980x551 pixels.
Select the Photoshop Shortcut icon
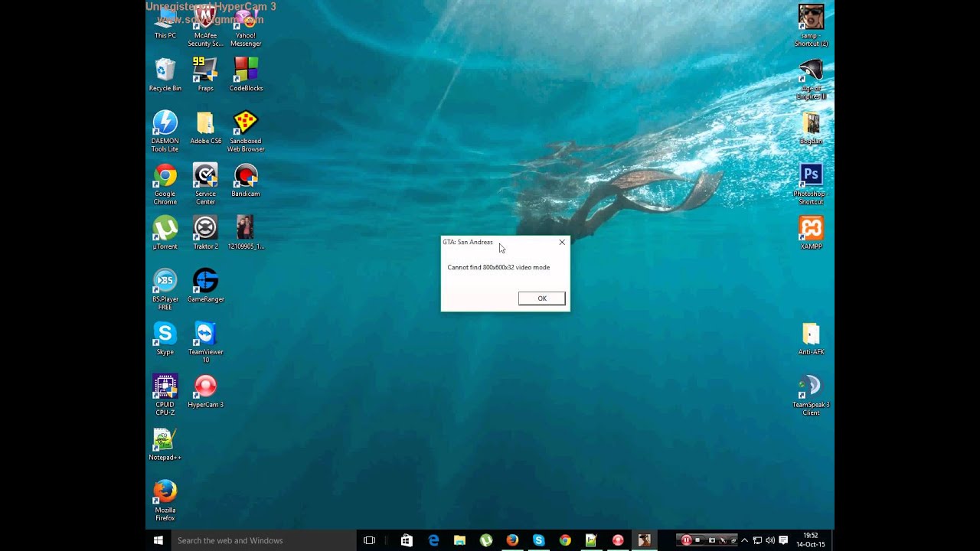pos(811,184)
